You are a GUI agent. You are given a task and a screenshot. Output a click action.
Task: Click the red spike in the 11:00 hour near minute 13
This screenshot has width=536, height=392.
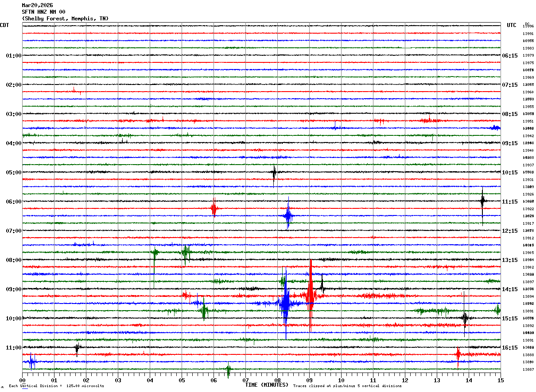[x=458, y=355]
